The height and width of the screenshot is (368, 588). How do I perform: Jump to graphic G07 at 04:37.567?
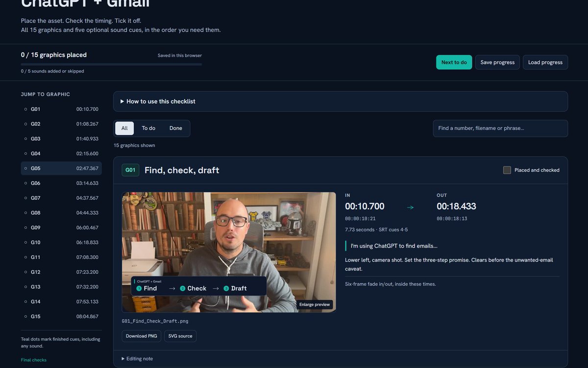tap(61, 198)
